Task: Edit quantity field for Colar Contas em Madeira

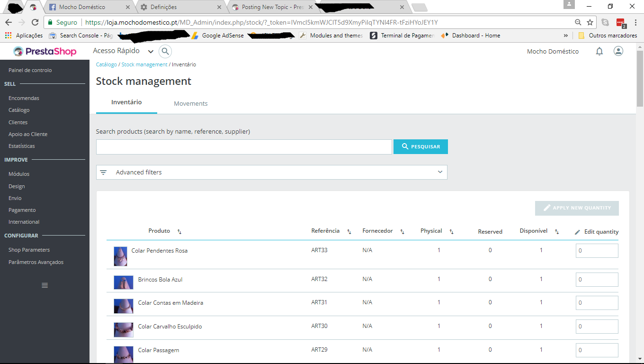Action: pyautogui.click(x=597, y=303)
